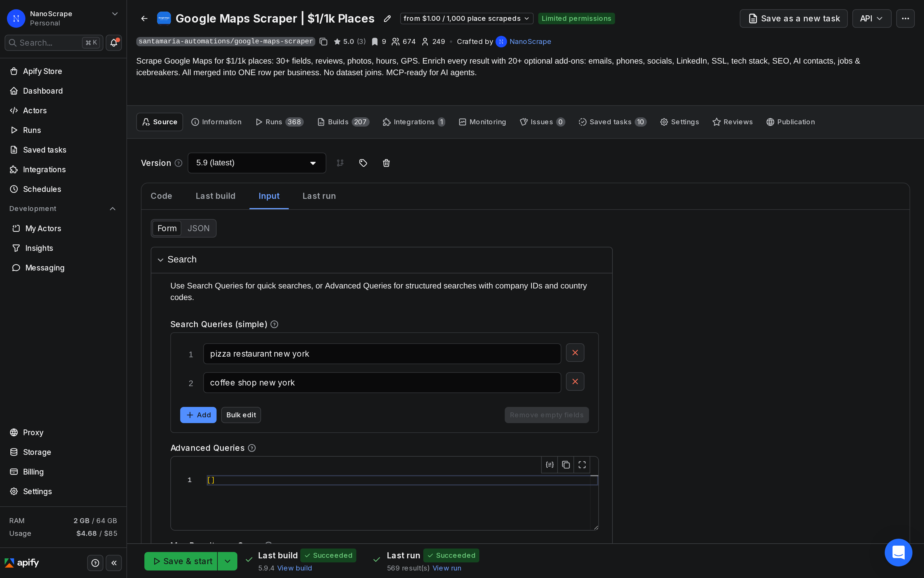Open Actors in the sidebar
The width and height of the screenshot is (924, 578).
click(63, 110)
